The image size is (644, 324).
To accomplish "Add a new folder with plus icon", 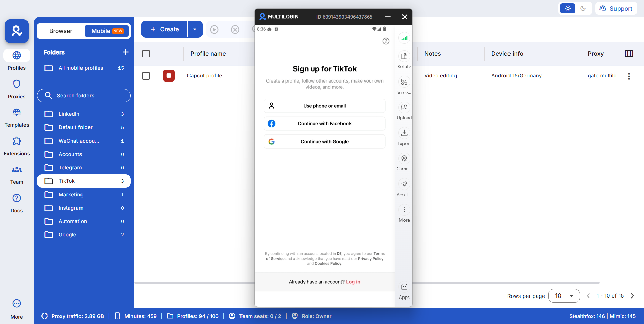I will pos(126,52).
